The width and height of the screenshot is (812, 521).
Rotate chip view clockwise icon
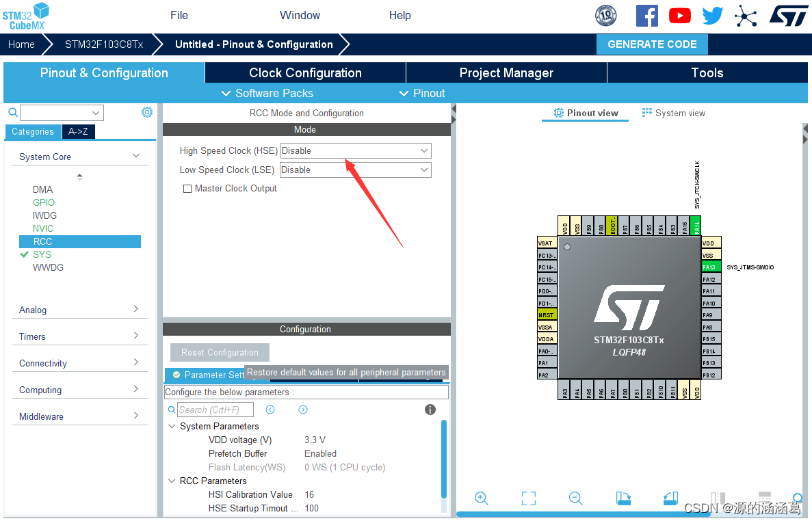coord(623,498)
